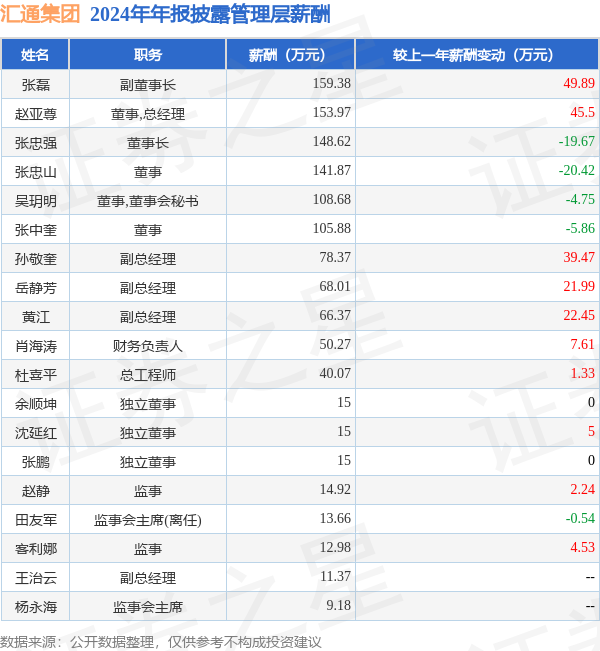Click the green change value -19.67
The image size is (600, 651).
pos(576,141)
